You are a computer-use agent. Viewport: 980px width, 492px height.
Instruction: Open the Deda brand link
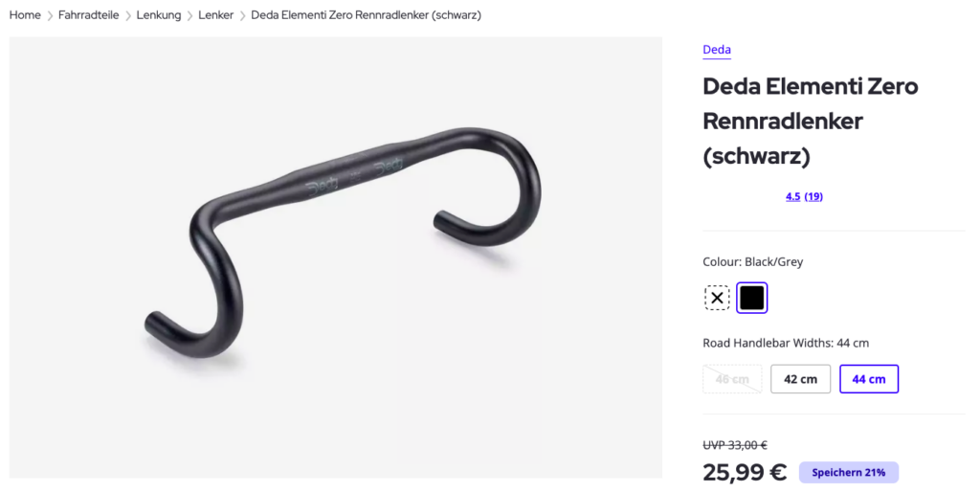click(717, 50)
